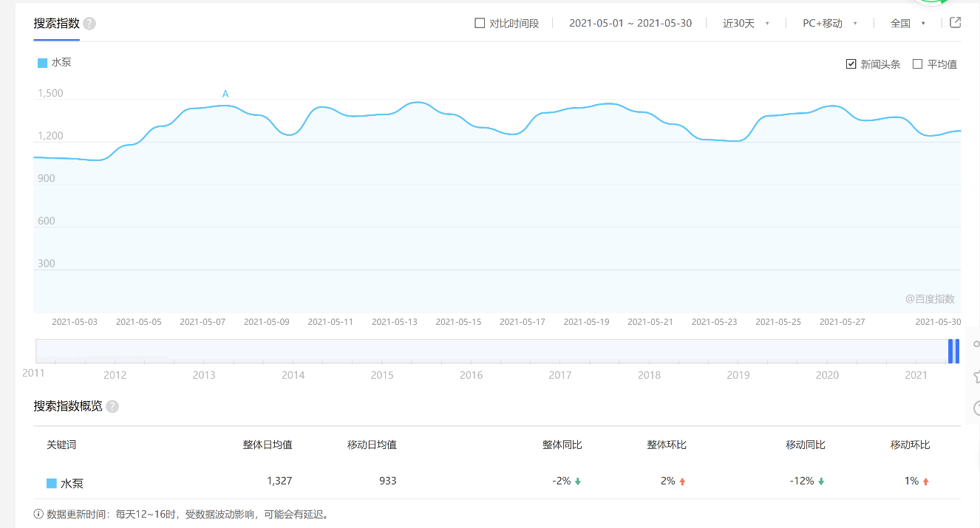The image size is (980, 528).
Task: Click the info icon before 数据更新时间
Action: pos(38,514)
